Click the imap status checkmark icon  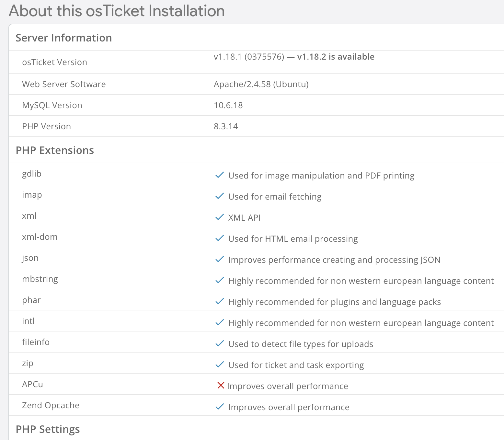220,196
